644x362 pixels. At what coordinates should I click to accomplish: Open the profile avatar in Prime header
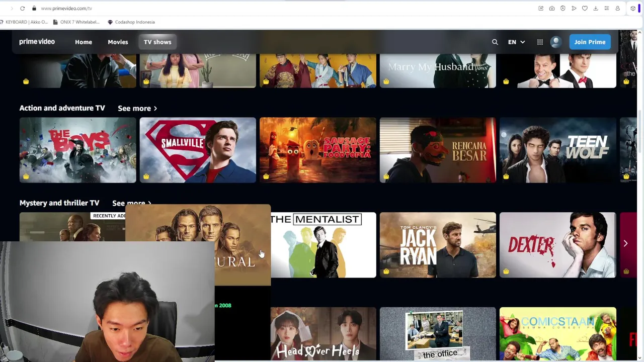[x=556, y=42]
